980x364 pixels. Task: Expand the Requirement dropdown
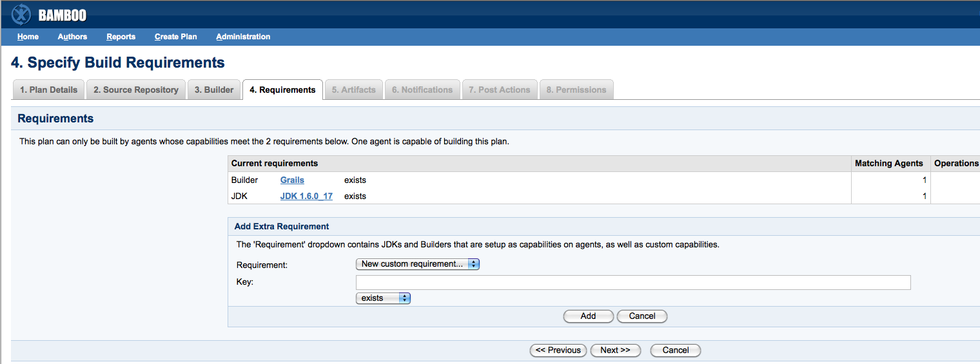[417, 264]
